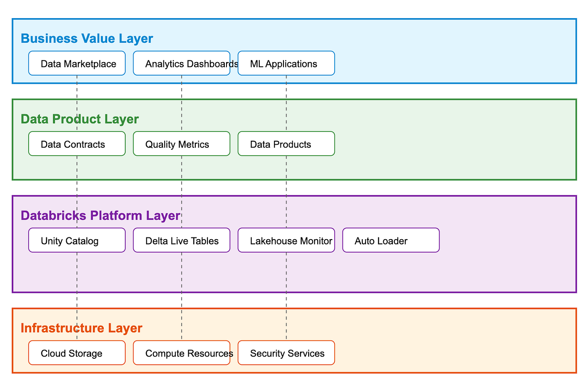Click the Lakehouse Monitor node
The image size is (587, 392).
point(286,240)
